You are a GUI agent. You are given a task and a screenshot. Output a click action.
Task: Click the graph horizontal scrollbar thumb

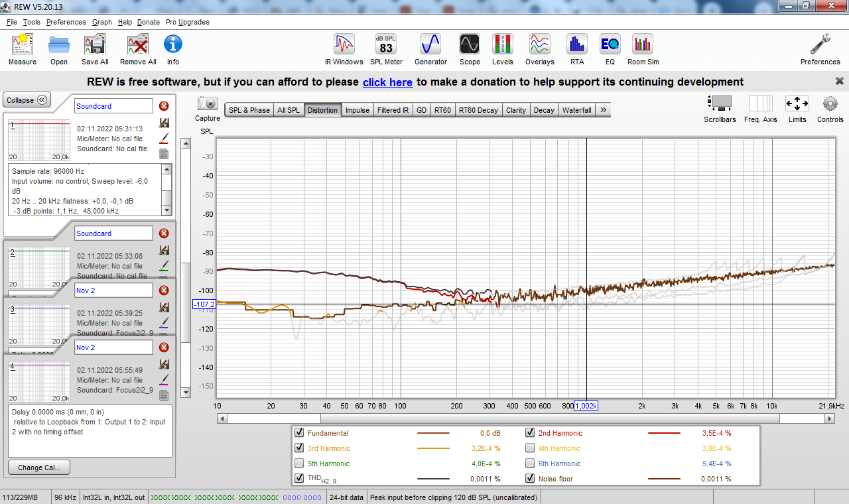pos(550,418)
